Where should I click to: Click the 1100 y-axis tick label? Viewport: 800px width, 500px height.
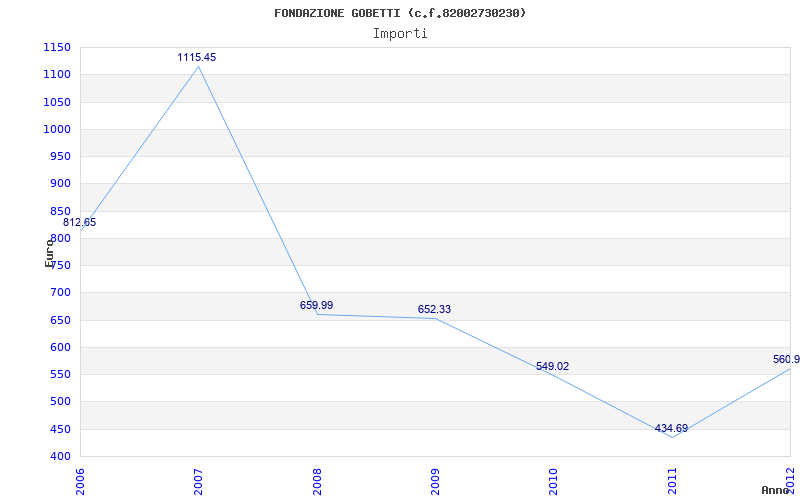click(57, 74)
